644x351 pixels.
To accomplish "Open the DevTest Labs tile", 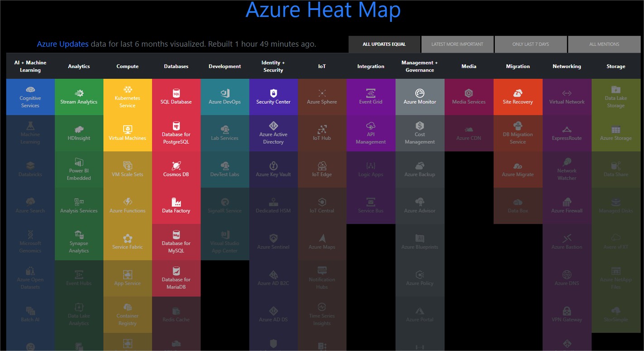I will (x=225, y=170).
